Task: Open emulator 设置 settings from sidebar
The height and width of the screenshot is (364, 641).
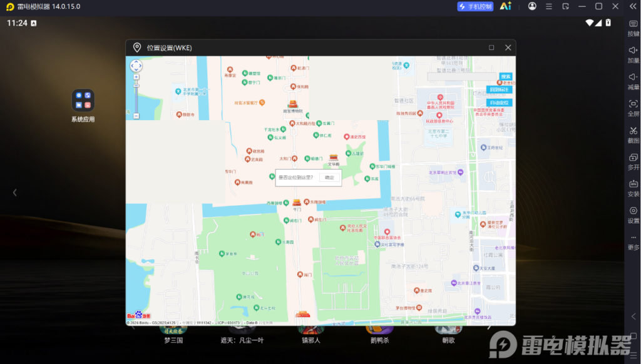Action: point(633,215)
